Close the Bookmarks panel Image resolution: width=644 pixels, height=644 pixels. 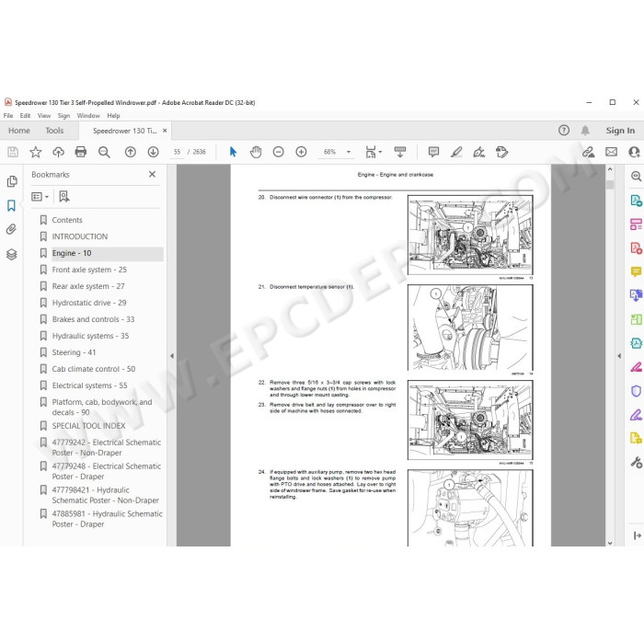tap(152, 174)
